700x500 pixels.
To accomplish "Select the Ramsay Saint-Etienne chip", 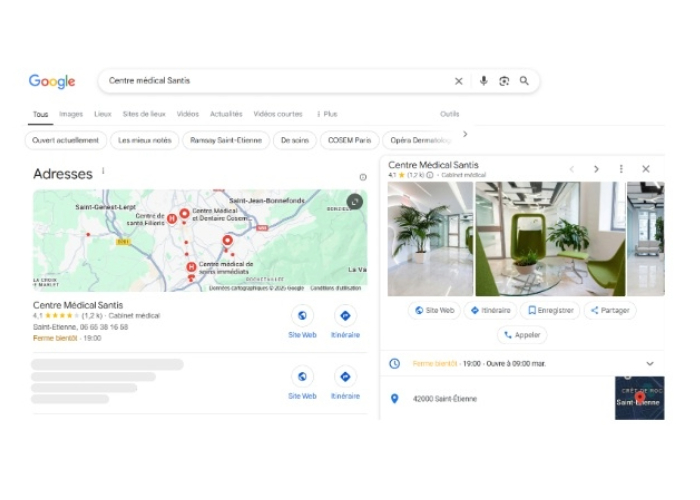I will click(x=226, y=140).
